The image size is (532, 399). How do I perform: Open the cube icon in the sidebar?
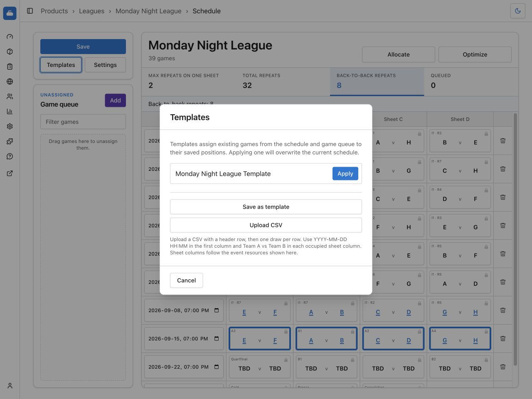[x=10, y=52]
